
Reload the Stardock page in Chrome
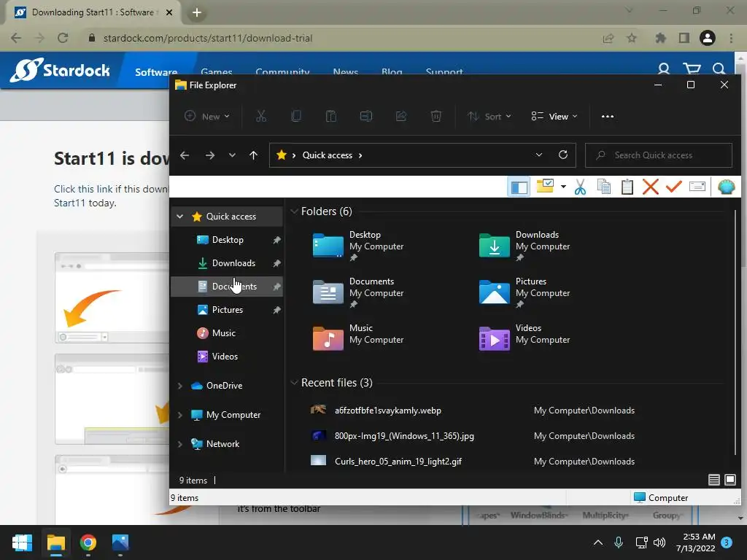coord(63,38)
